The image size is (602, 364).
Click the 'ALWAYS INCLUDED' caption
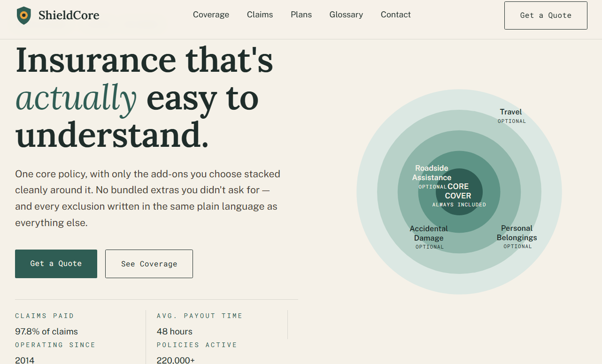tap(459, 205)
